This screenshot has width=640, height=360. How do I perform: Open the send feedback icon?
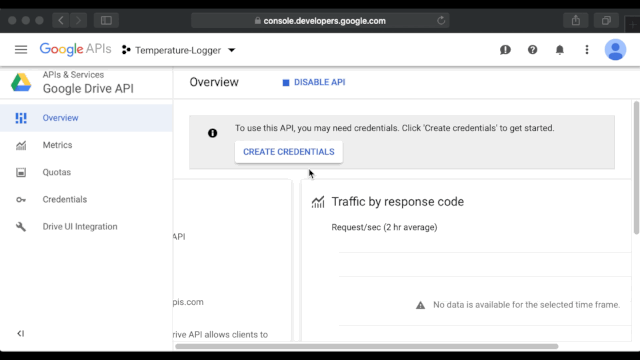coord(505,50)
